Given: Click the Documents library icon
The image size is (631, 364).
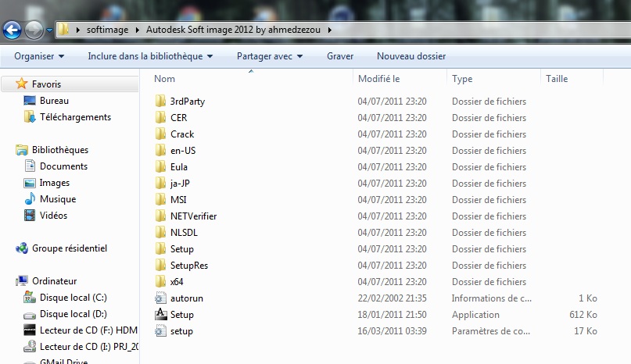Looking at the screenshot, I should click(x=30, y=166).
